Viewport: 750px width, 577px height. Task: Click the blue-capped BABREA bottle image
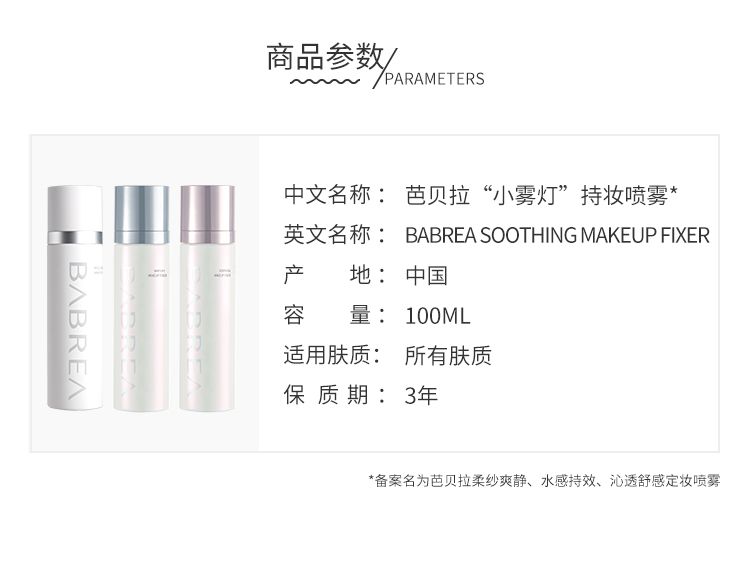click(x=142, y=298)
